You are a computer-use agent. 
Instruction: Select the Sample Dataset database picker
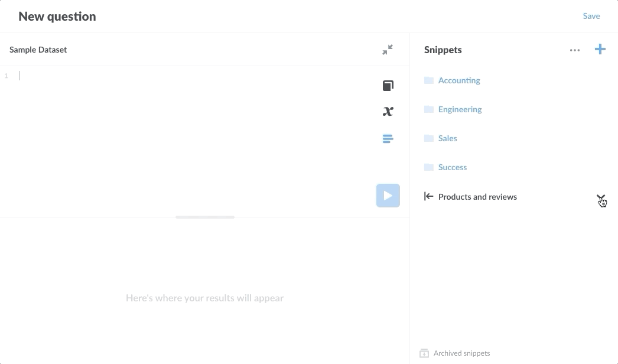(x=38, y=50)
